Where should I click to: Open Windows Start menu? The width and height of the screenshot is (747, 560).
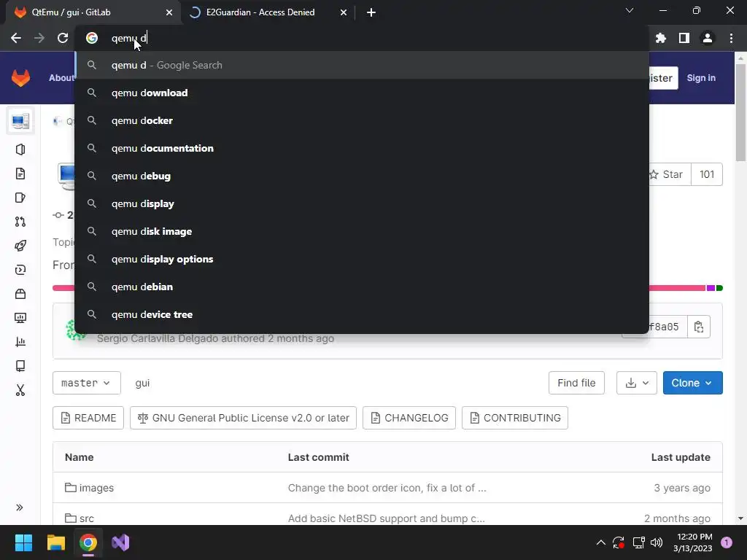point(23,542)
